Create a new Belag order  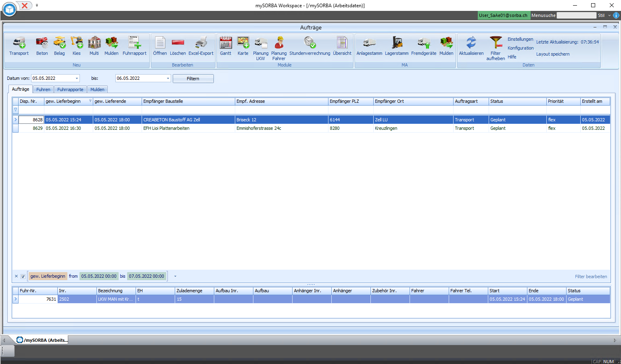(59, 46)
